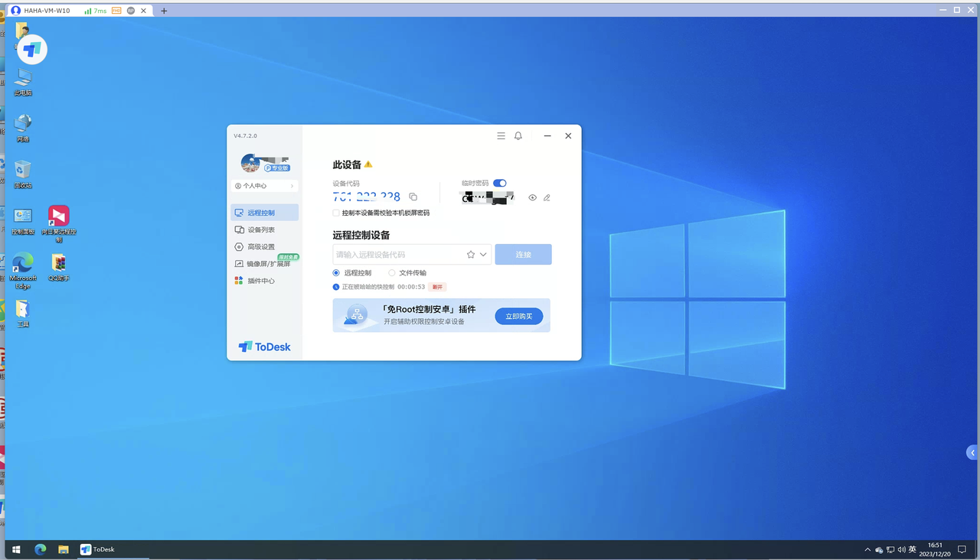Toggle the 临时密码 switch
The height and width of the screenshot is (560, 980).
coord(500,183)
